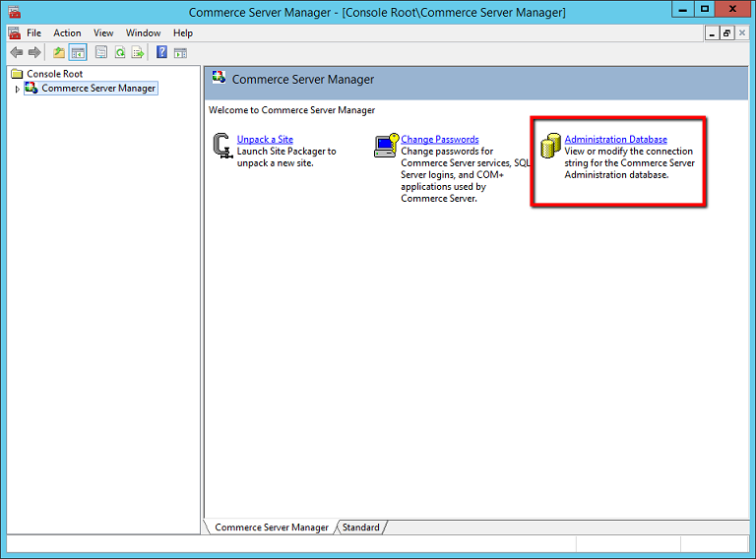
Task: Minimize the inner MDI child window
Action: (712, 33)
